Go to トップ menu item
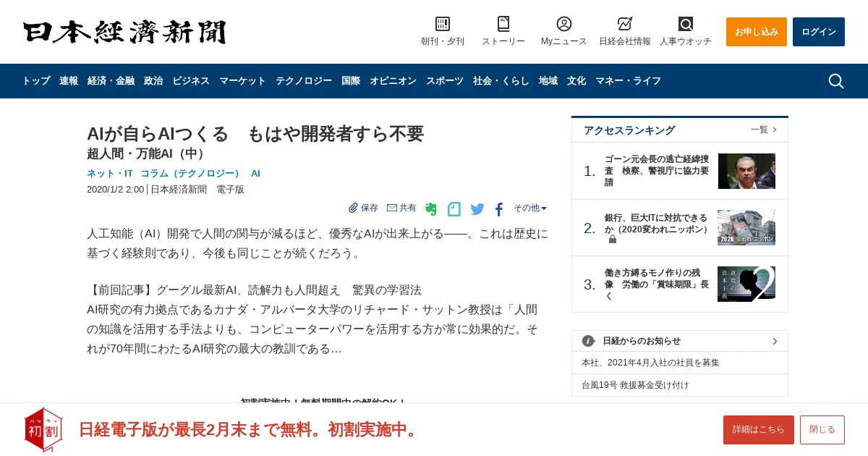868x456 pixels. tap(36, 81)
